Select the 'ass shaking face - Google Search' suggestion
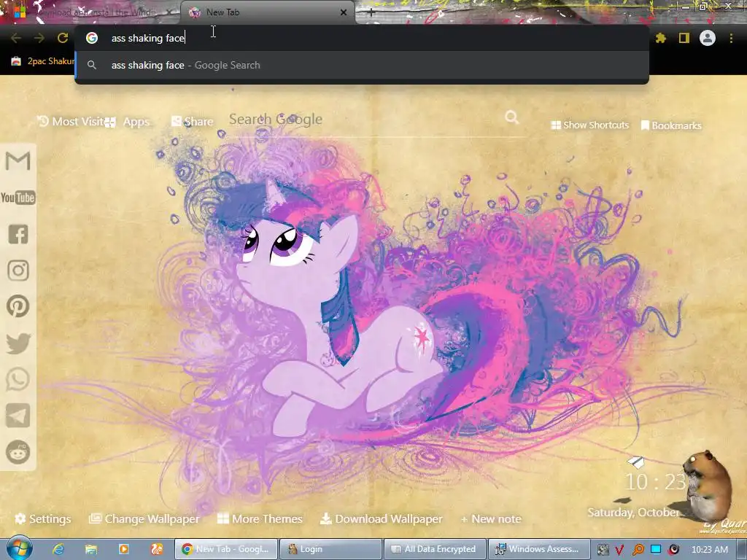This screenshot has height=560, width=747. pos(362,65)
